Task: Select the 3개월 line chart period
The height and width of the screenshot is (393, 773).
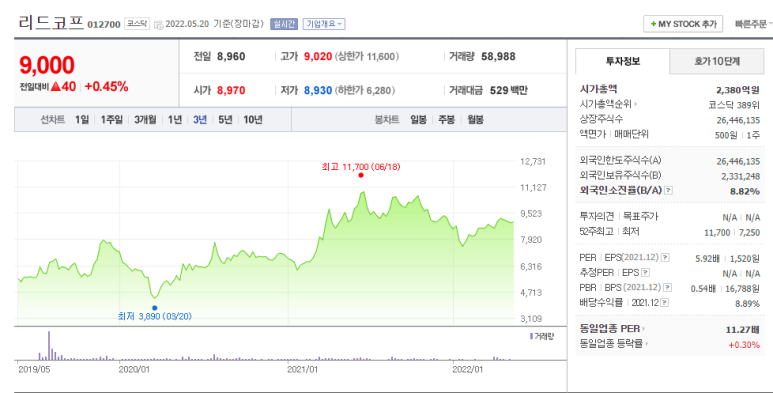Action: (x=145, y=119)
